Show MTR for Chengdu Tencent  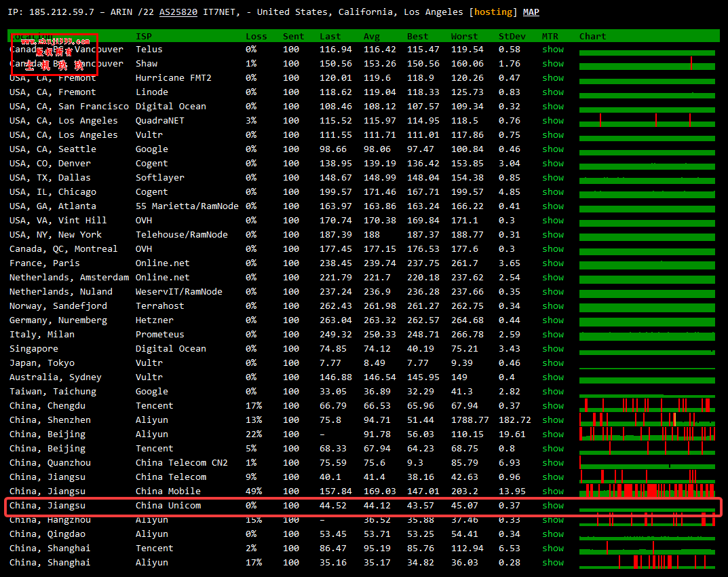tap(553, 405)
